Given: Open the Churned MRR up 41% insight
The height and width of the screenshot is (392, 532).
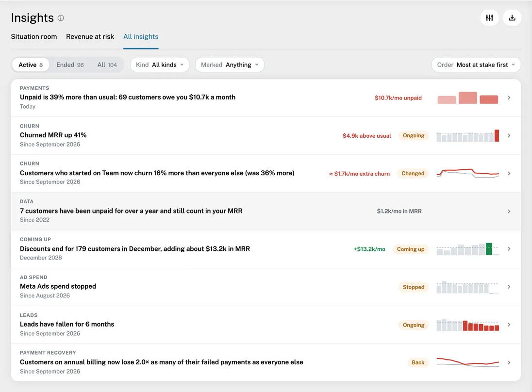Looking at the screenshot, I should click(x=266, y=136).
